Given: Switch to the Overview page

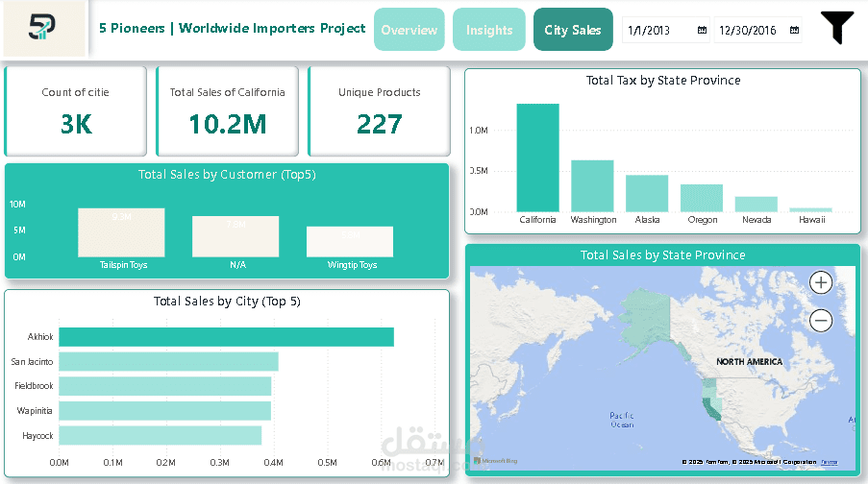Looking at the screenshot, I should click(x=409, y=30).
